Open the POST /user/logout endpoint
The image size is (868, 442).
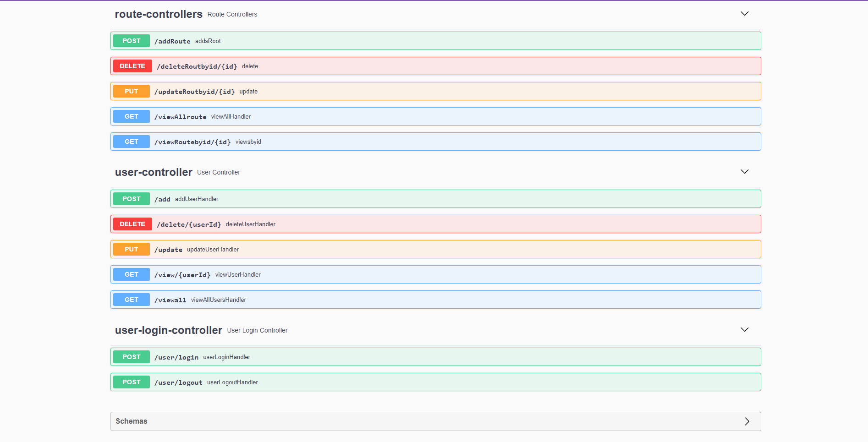click(435, 382)
